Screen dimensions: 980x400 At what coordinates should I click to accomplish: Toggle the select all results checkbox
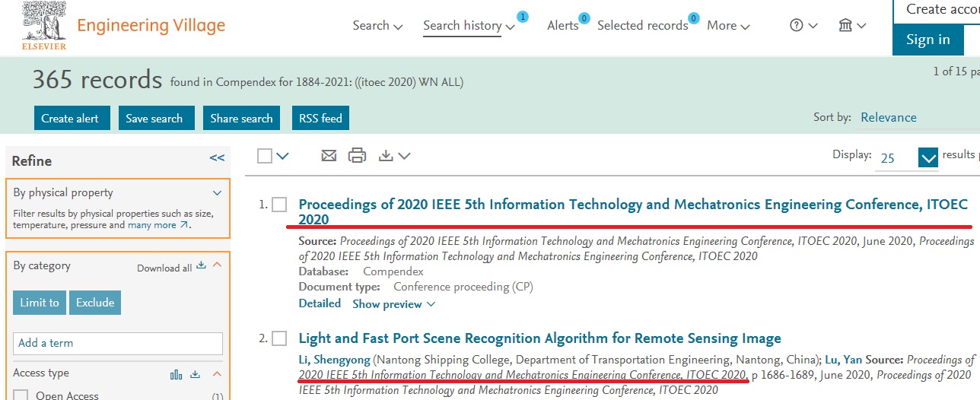point(265,156)
